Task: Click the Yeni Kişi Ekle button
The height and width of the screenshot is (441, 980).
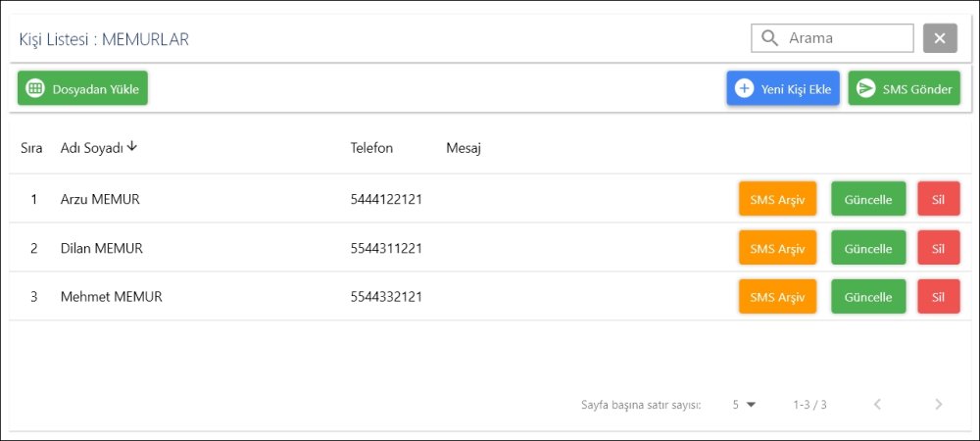Action: (x=783, y=88)
